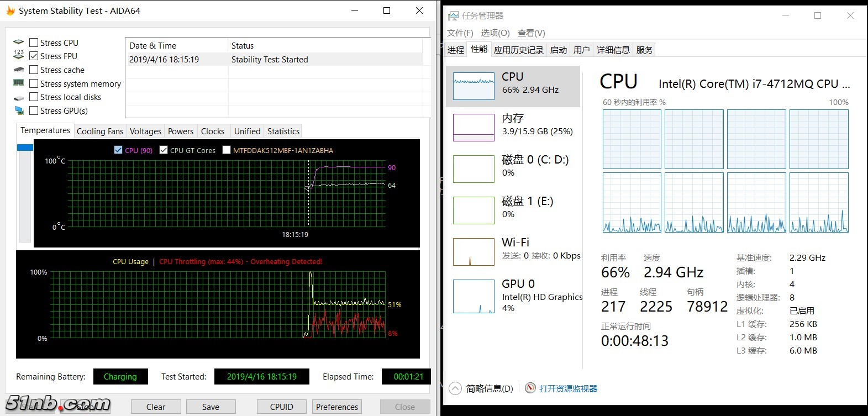The width and height of the screenshot is (868, 416).
Task: Click the resource monitor icon in Task Manager
Action: coord(530,388)
